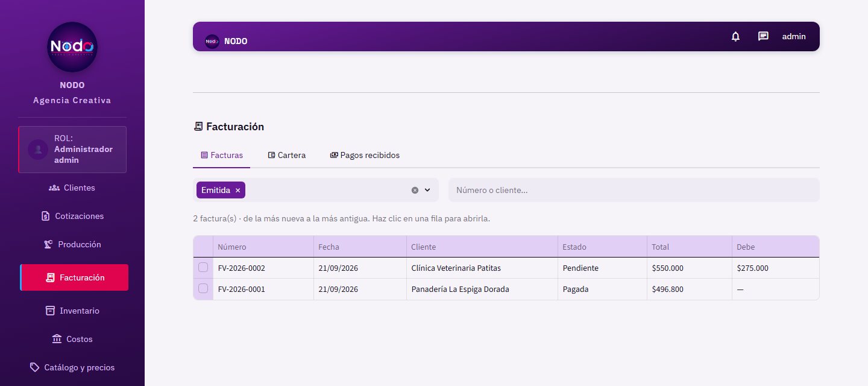Viewport: 868px width, 386px height.
Task: Click the Cotizaciones document icon
Action: click(x=45, y=216)
